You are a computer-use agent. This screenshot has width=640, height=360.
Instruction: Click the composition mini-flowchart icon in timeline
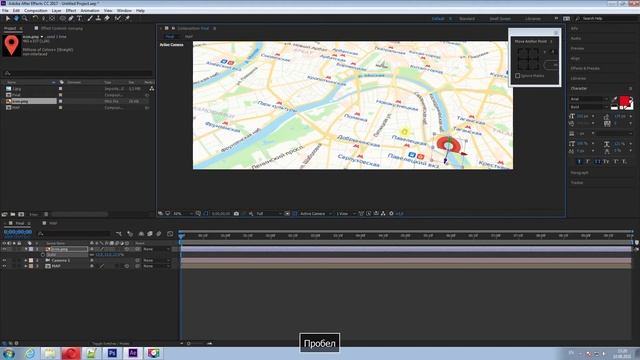click(x=119, y=234)
